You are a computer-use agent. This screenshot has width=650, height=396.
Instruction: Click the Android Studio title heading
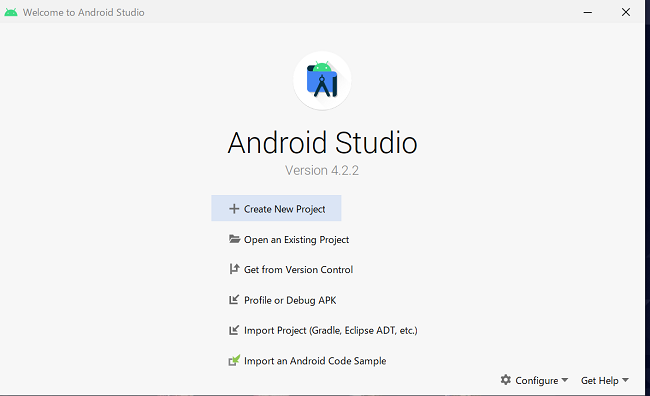tap(322, 143)
